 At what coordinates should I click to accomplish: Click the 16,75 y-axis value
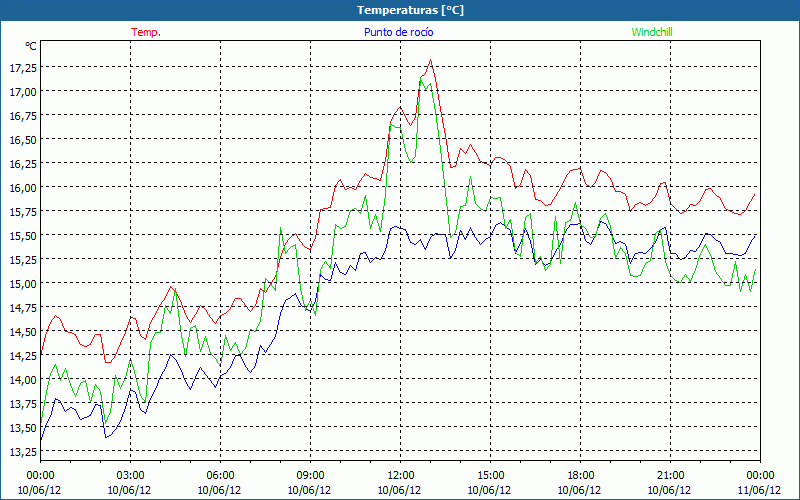pyautogui.click(x=23, y=116)
